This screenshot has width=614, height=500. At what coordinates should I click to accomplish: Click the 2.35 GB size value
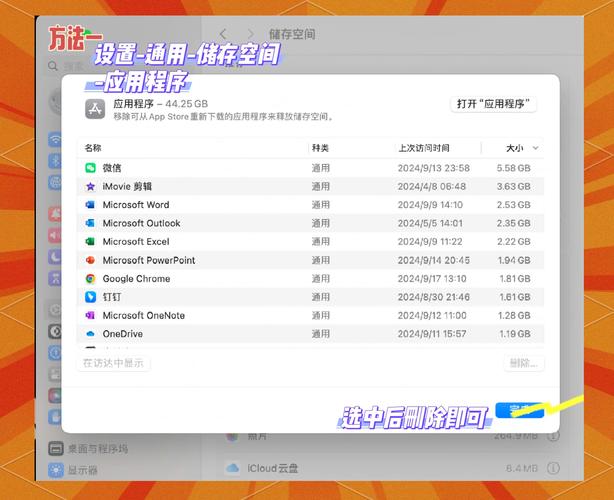[x=513, y=223]
